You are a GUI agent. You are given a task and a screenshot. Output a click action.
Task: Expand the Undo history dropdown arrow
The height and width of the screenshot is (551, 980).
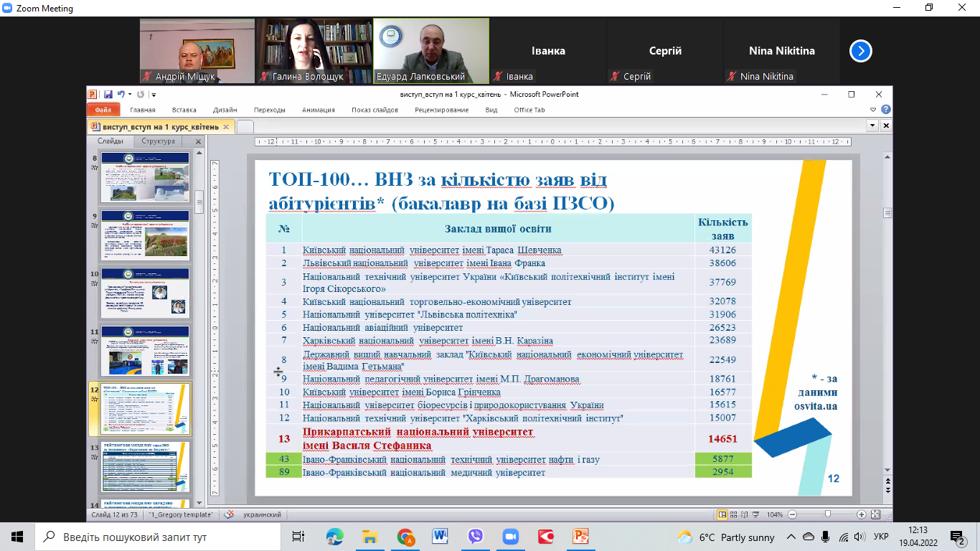coord(129,95)
